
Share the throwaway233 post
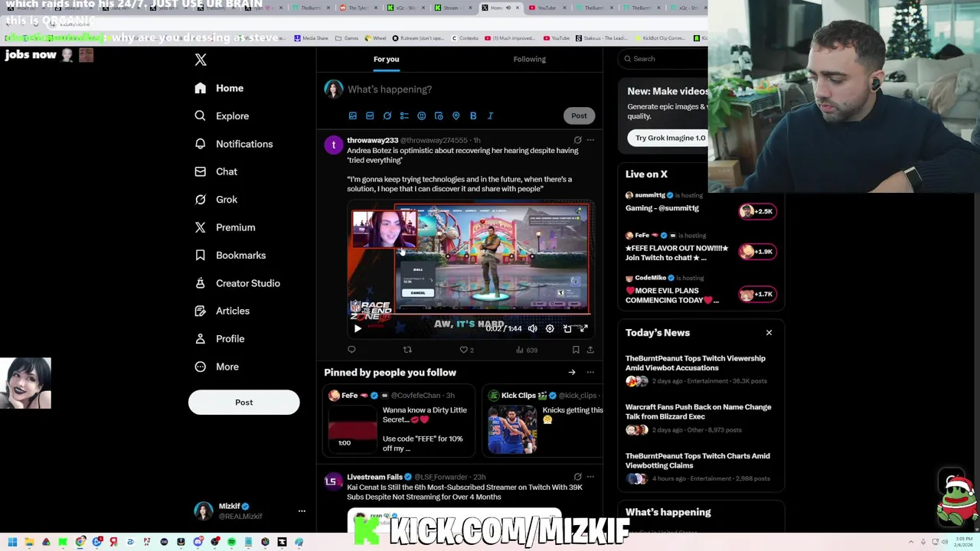click(x=590, y=350)
